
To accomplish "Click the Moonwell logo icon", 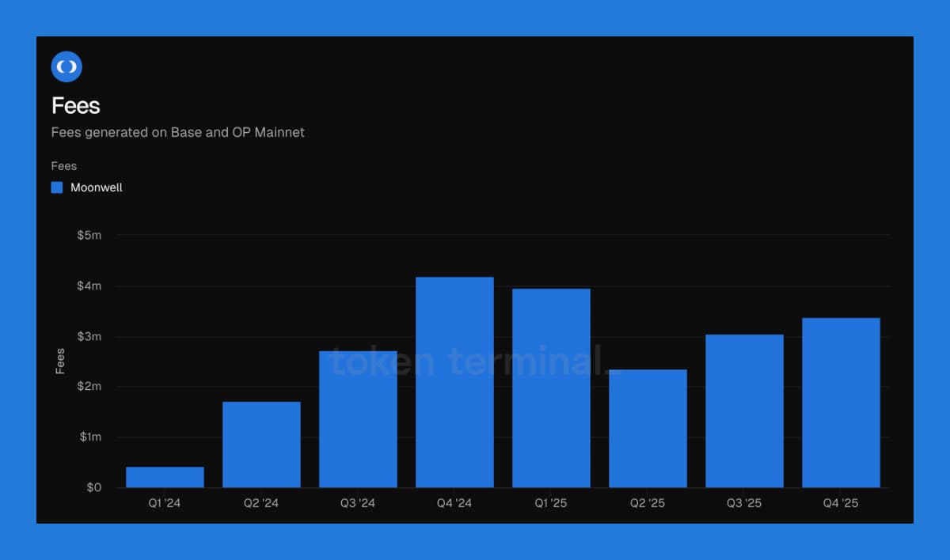I will click(x=66, y=66).
